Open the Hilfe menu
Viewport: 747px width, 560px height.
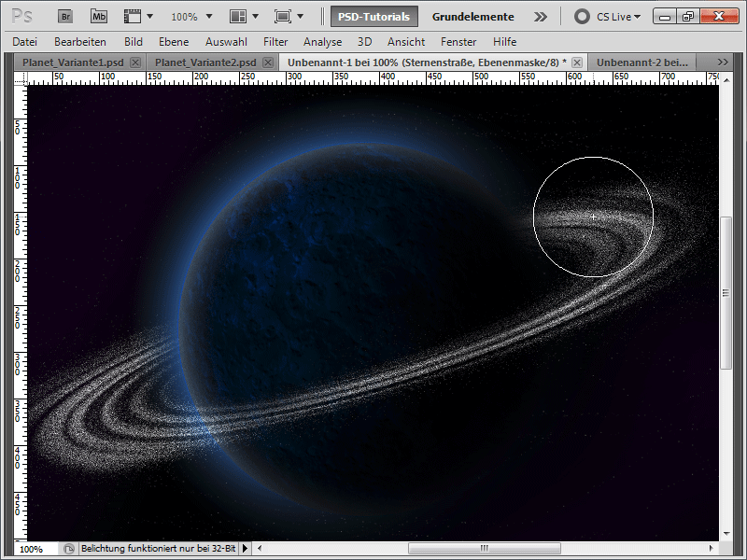pyautogui.click(x=504, y=42)
